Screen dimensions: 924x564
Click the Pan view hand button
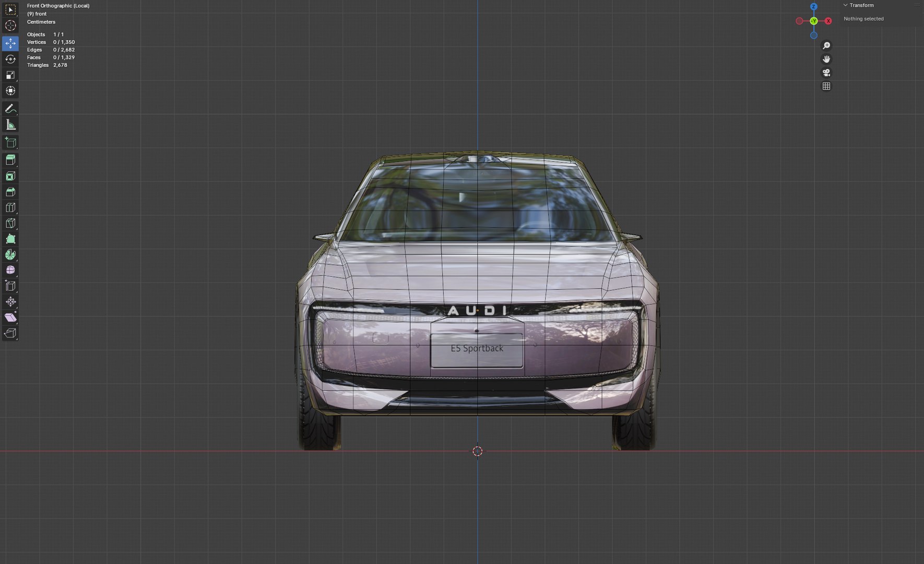(x=826, y=59)
